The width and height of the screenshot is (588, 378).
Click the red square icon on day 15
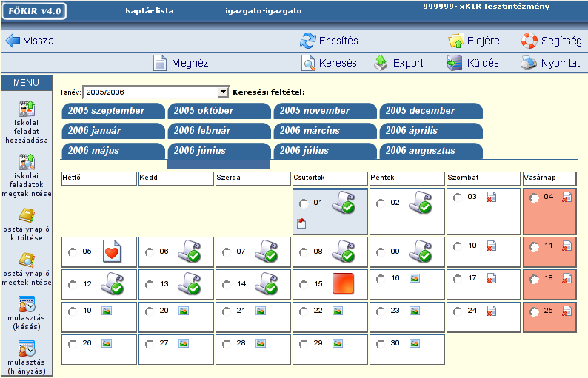[343, 283]
